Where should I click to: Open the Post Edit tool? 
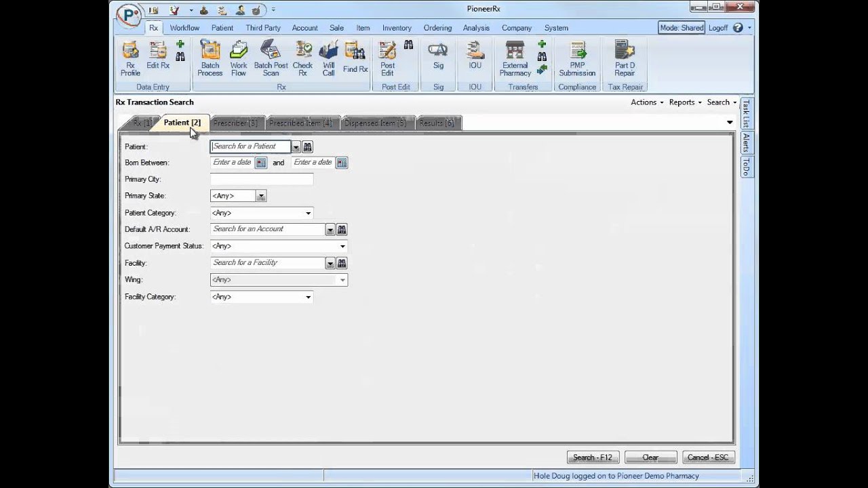387,58
